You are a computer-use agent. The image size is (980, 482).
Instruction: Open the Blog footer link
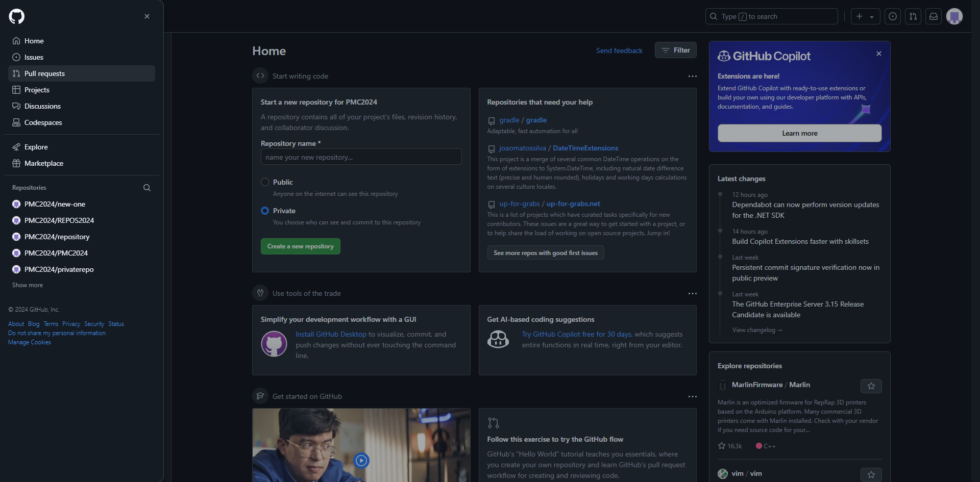(34, 324)
